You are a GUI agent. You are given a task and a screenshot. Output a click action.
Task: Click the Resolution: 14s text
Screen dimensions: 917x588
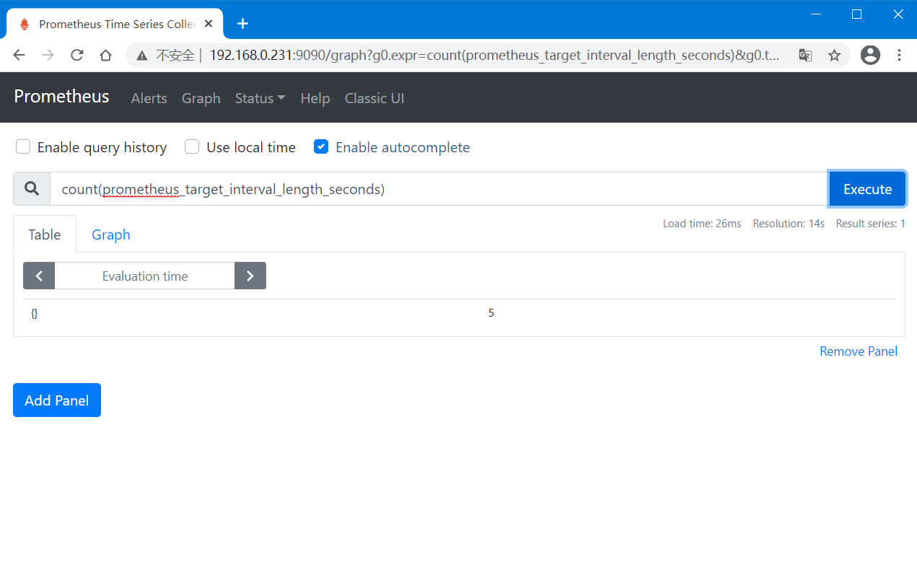[x=789, y=224]
